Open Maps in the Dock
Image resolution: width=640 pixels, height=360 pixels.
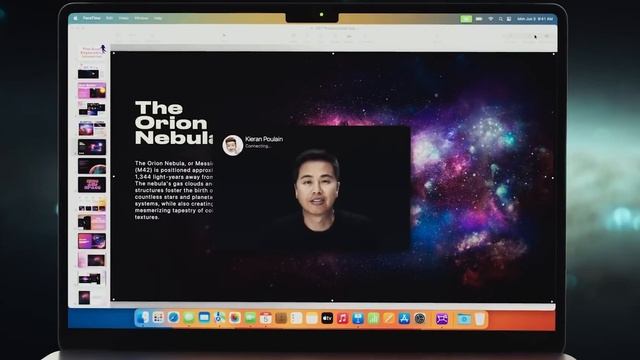(x=220, y=318)
